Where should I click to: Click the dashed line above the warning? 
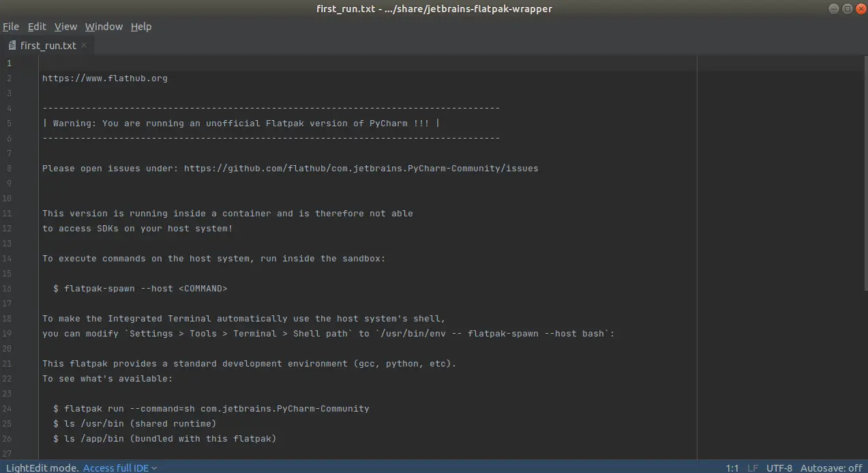tap(271, 109)
